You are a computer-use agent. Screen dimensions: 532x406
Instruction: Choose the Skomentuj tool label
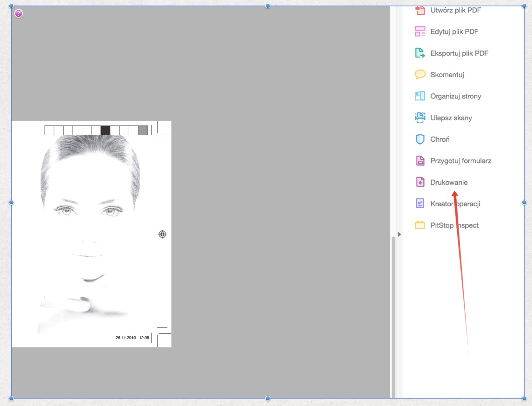(x=447, y=75)
